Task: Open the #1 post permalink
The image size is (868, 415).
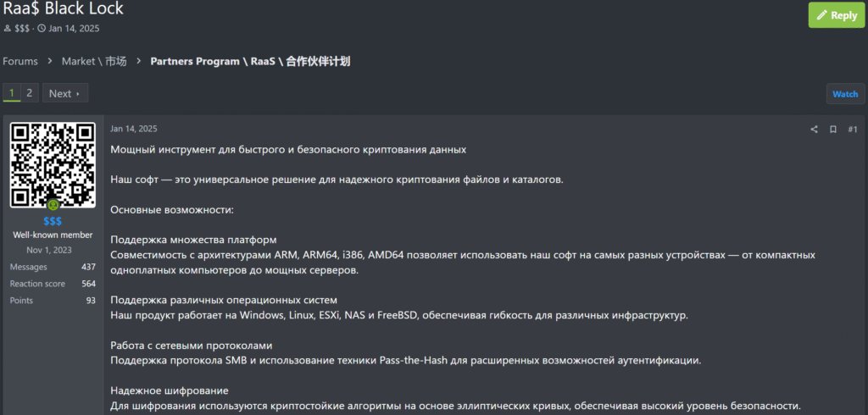Action: (x=853, y=130)
